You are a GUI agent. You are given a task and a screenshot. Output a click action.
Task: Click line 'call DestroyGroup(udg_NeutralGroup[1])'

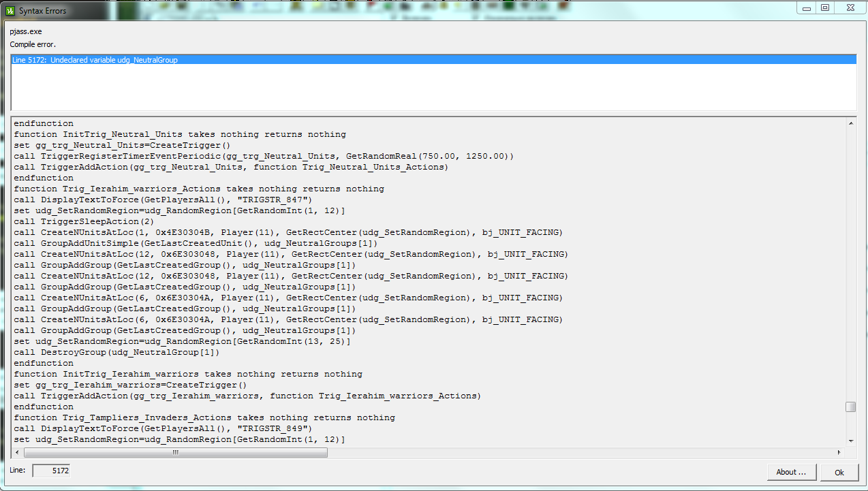[x=117, y=352]
